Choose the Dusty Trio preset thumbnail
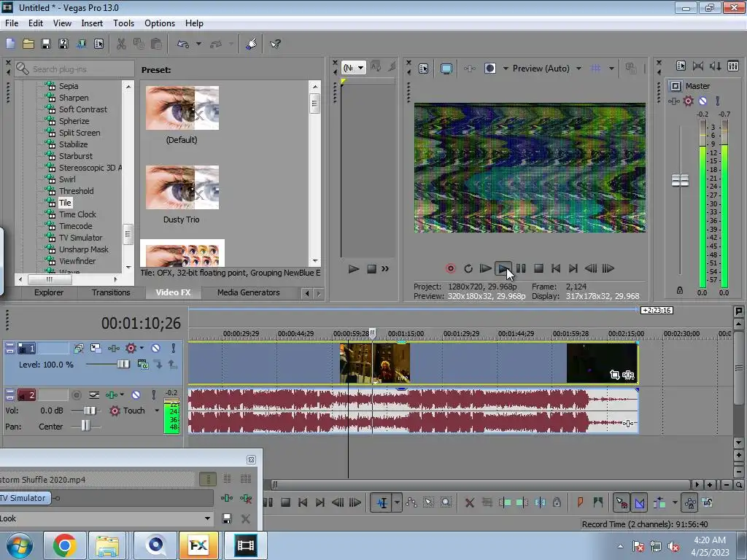 click(x=182, y=187)
